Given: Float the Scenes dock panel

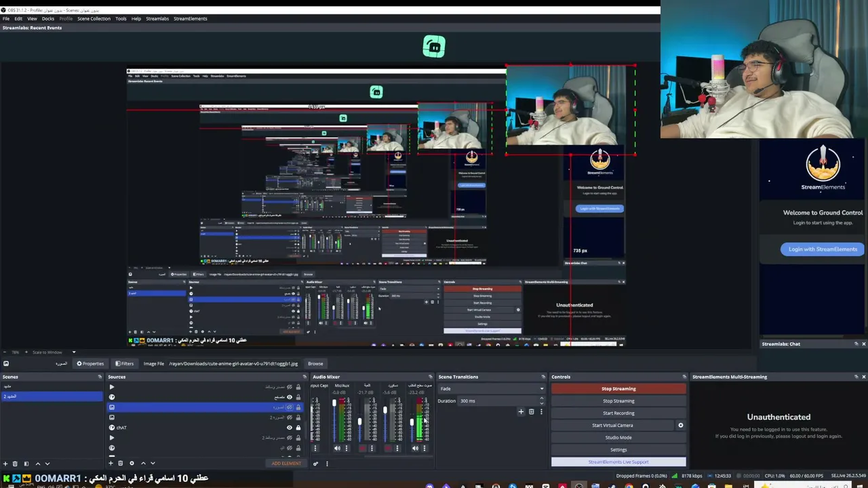Looking at the screenshot, I should pyautogui.click(x=100, y=377).
